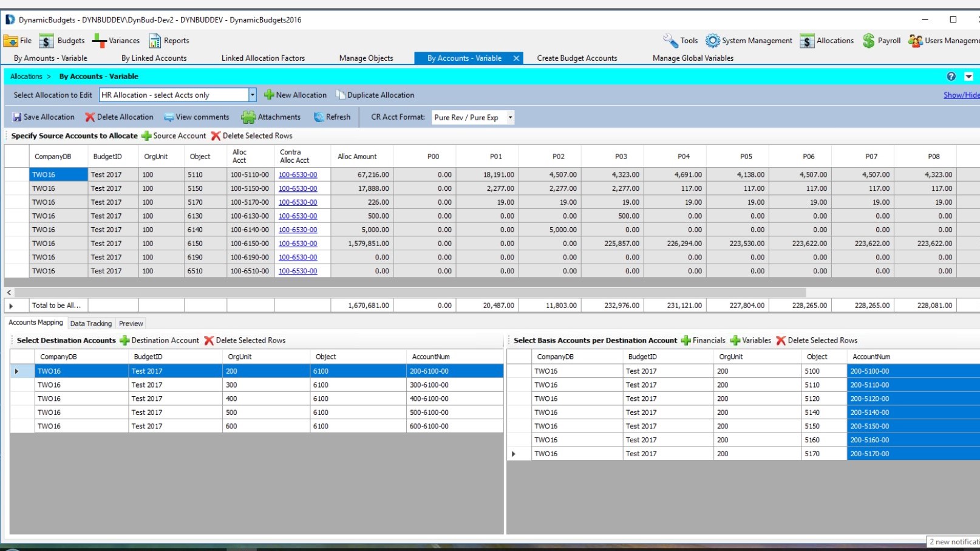The width and height of the screenshot is (980, 551).
Task: Expand the Total to be Allocated row
Action: pyautogui.click(x=11, y=306)
